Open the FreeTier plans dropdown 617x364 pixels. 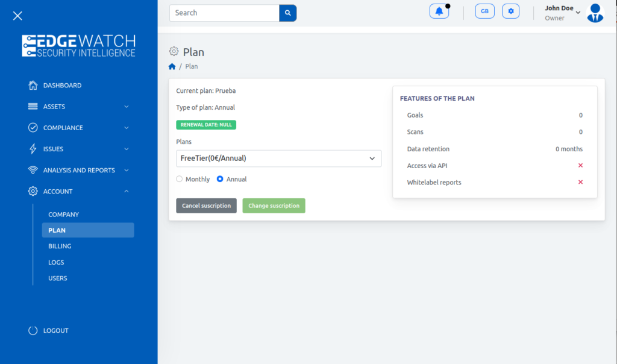pos(278,158)
